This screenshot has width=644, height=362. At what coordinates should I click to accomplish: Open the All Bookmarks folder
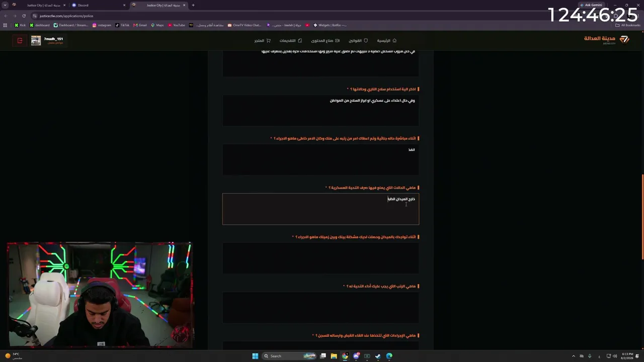pyautogui.click(x=628, y=25)
